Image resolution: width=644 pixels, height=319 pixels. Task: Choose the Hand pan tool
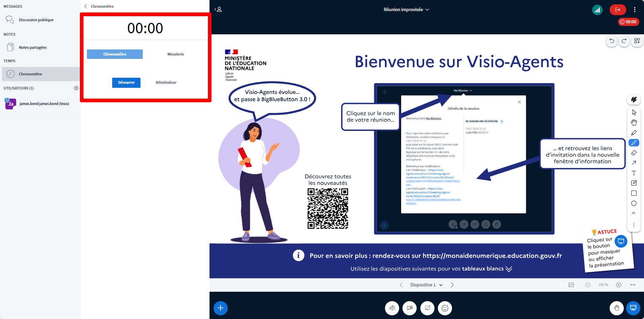tap(634, 122)
